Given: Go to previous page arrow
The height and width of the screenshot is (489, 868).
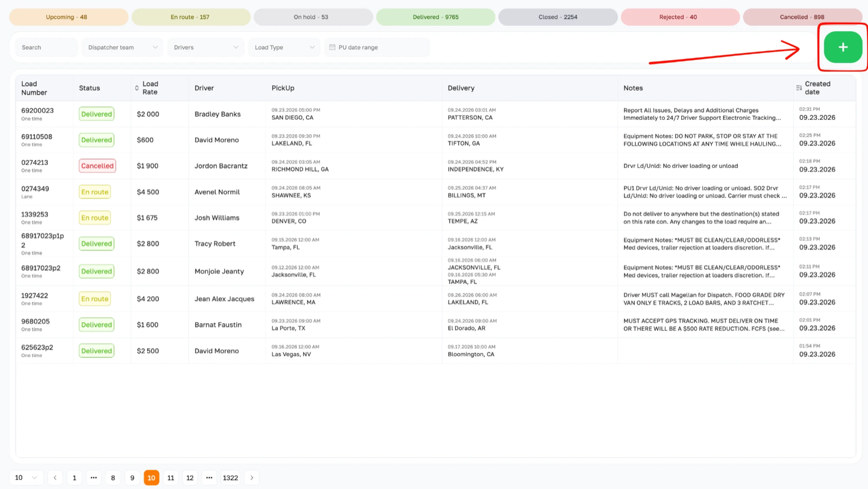Looking at the screenshot, I should point(55,478).
